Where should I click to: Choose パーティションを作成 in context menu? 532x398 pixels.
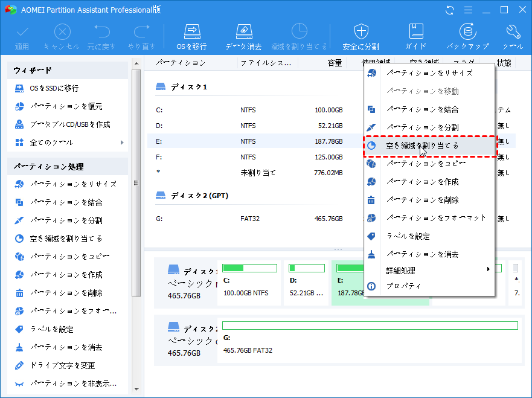point(429,182)
